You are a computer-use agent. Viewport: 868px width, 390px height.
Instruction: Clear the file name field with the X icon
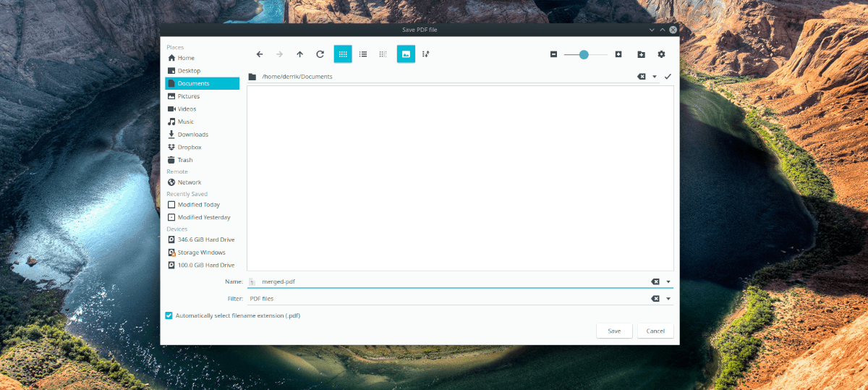[655, 282]
